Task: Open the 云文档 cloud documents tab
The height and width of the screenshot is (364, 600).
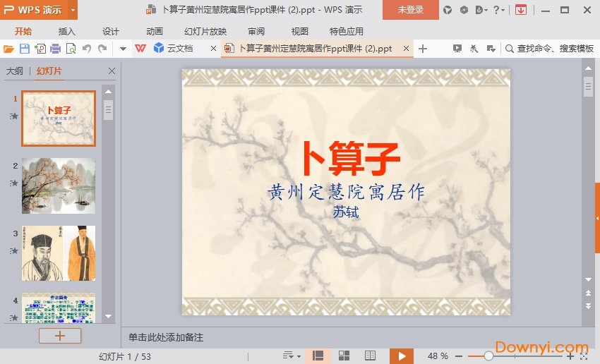Action: click(x=174, y=49)
